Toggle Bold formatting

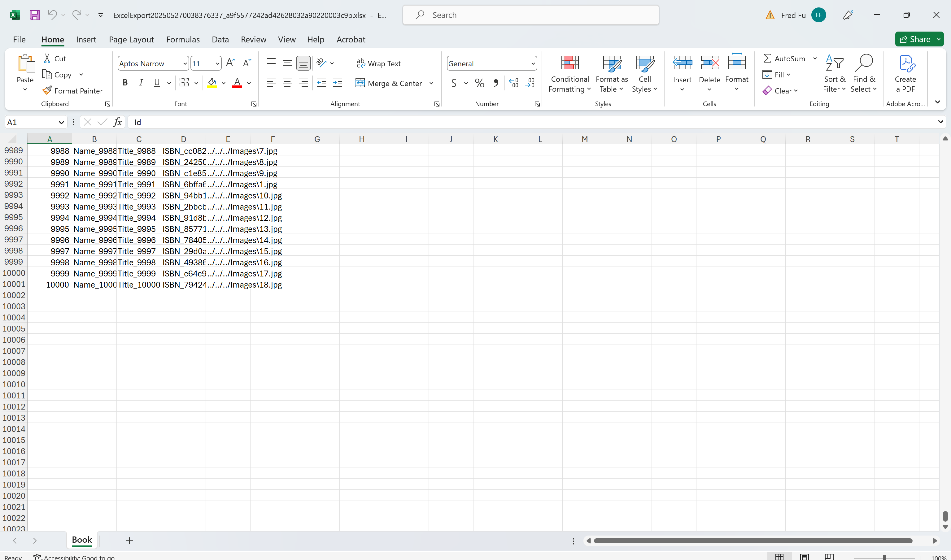pyautogui.click(x=125, y=83)
